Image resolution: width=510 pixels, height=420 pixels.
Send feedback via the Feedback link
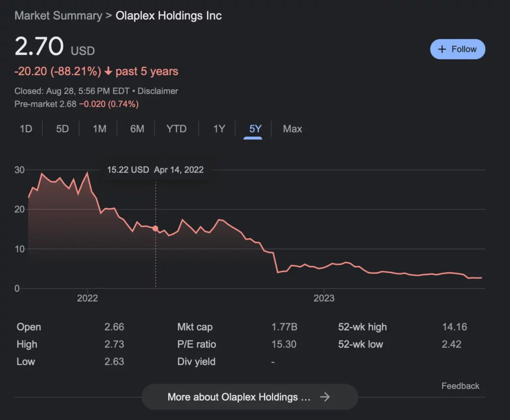pyautogui.click(x=460, y=386)
